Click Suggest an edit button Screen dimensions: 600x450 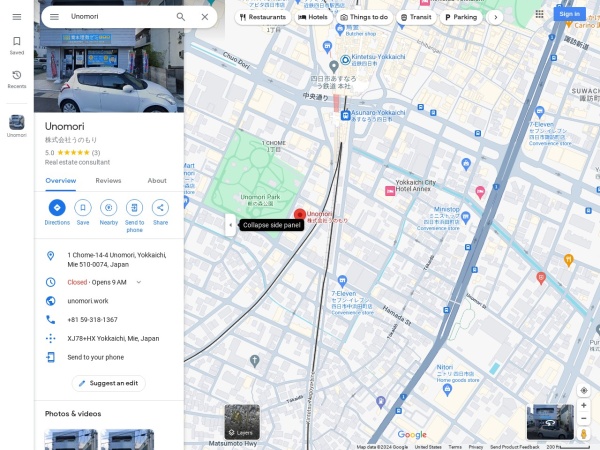click(109, 383)
